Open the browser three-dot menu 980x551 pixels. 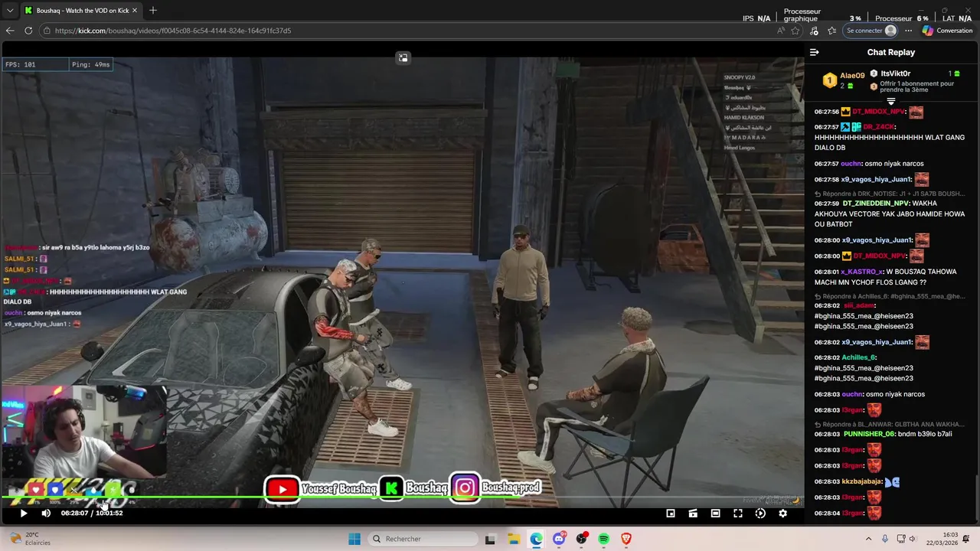click(908, 31)
